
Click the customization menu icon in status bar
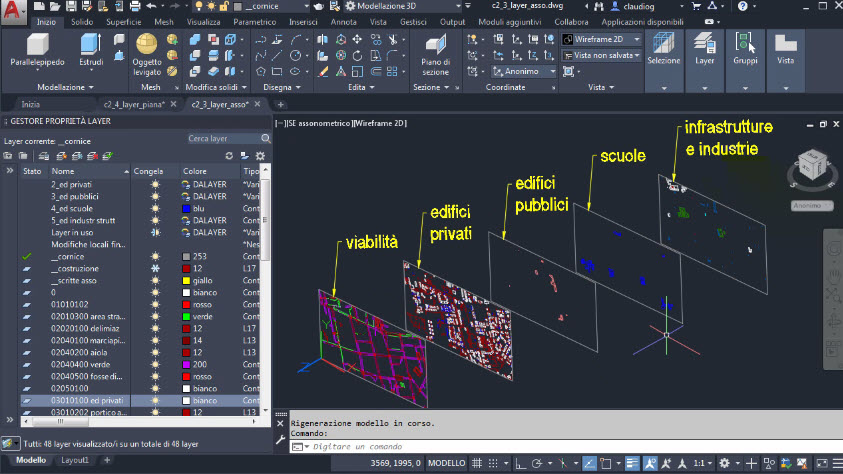[x=837, y=463]
